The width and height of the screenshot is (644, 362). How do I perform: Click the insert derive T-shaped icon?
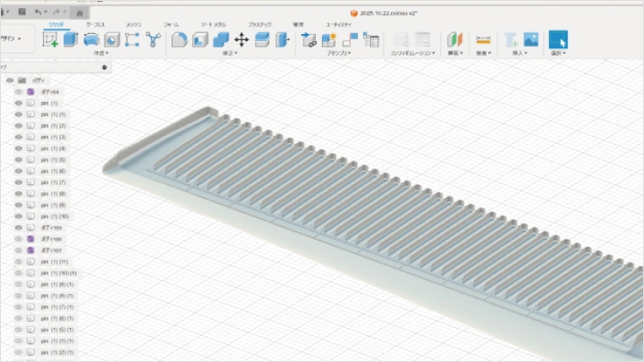point(511,40)
